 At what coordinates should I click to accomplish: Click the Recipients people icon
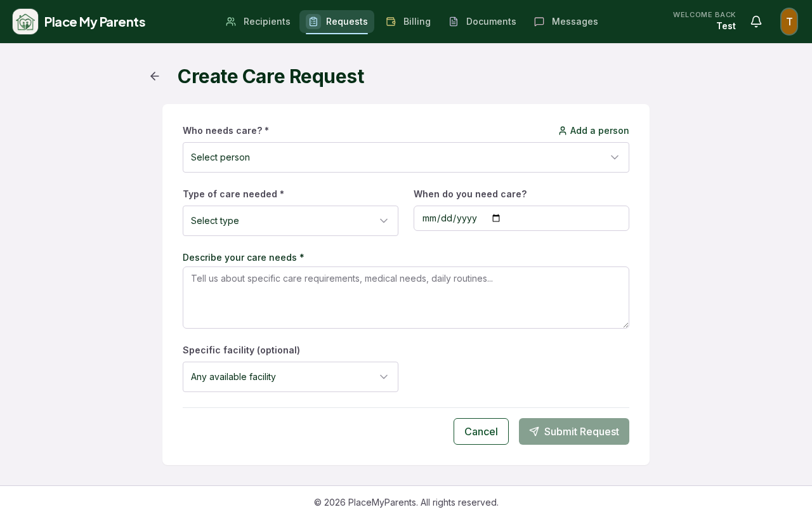tap(231, 22)
